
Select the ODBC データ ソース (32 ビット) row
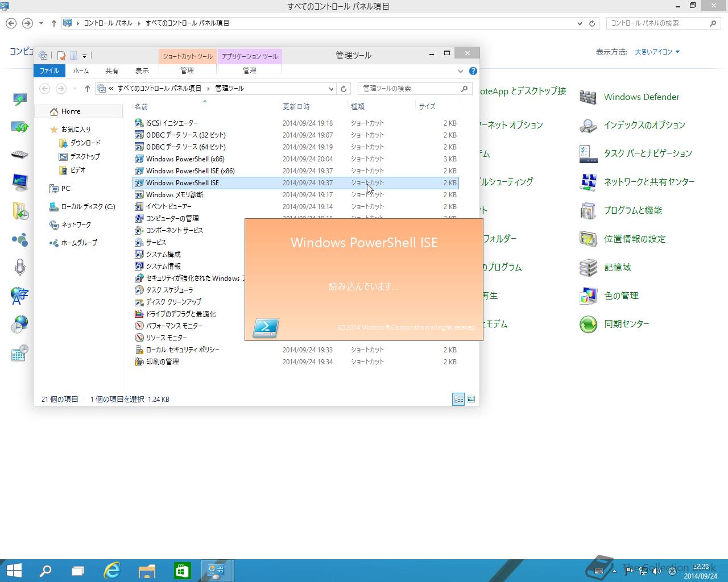coord(296,135)
